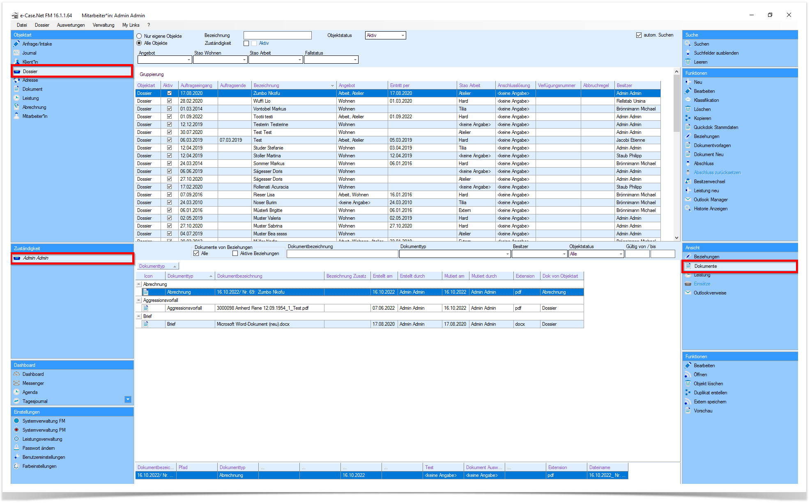This screenshot has width=812, height=504.
Task: Open the Agenda calendar
Action: (30, 392)
